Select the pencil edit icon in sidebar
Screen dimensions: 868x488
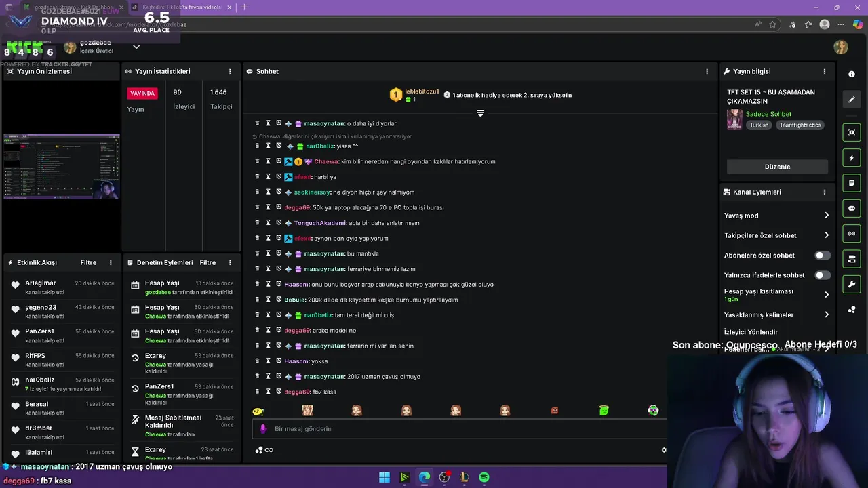click(x=852, y=100)
